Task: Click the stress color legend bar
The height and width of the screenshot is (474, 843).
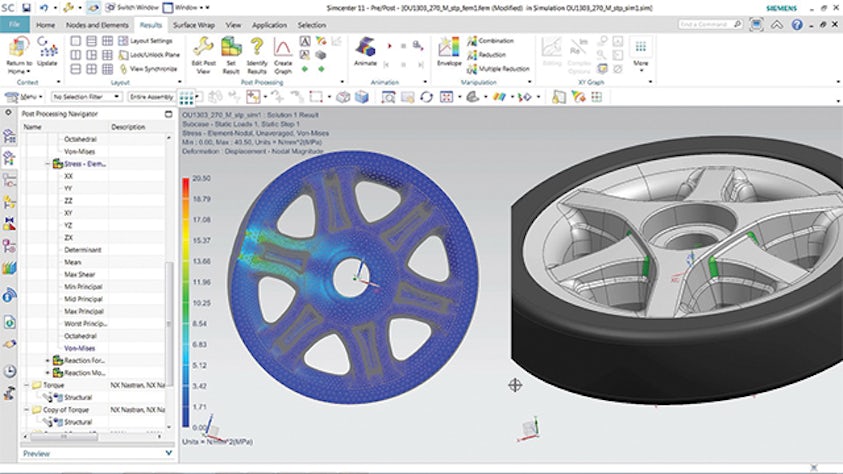Action: coord(185,303)
